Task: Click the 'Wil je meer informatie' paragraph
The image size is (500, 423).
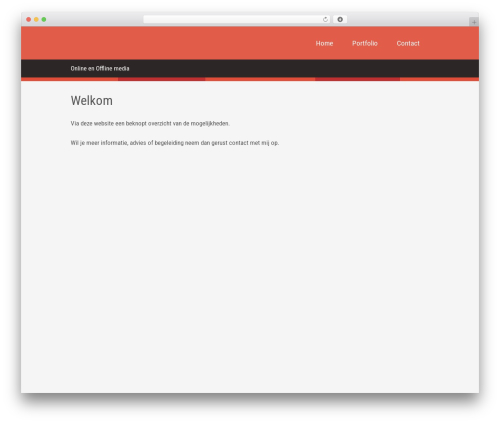Action: click(175, 143)
